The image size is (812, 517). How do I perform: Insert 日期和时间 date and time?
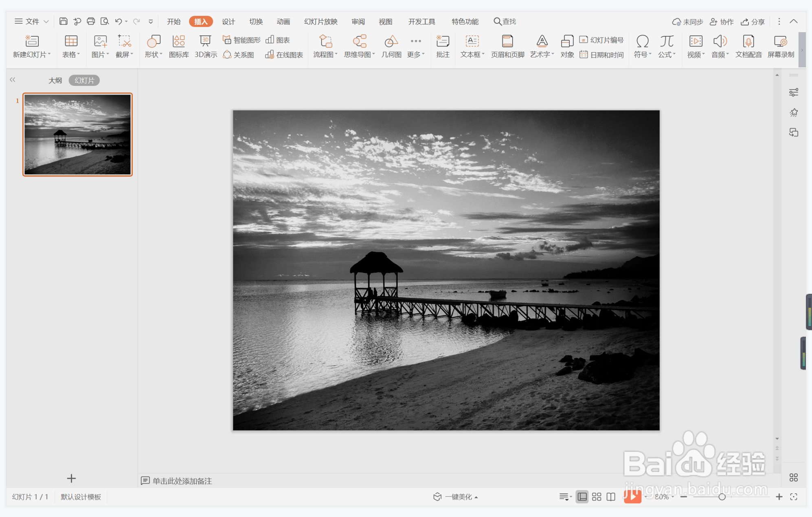(601, 55)
